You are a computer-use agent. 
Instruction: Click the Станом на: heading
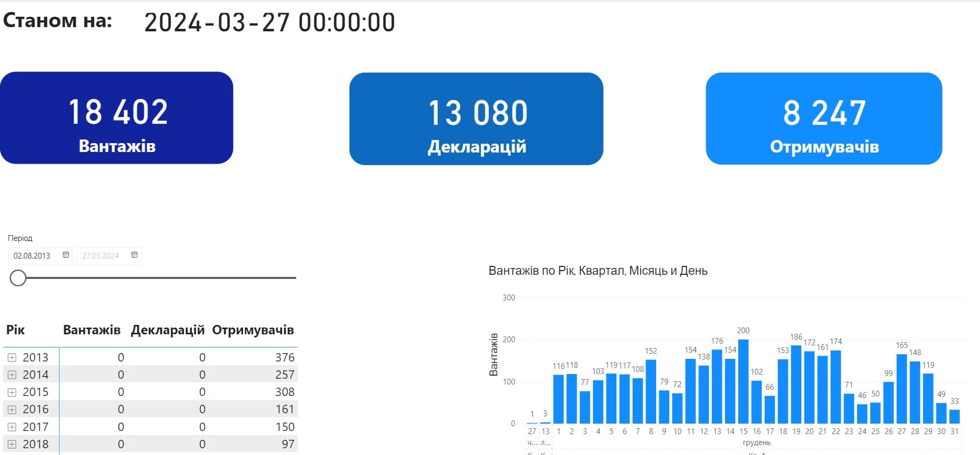57,20
